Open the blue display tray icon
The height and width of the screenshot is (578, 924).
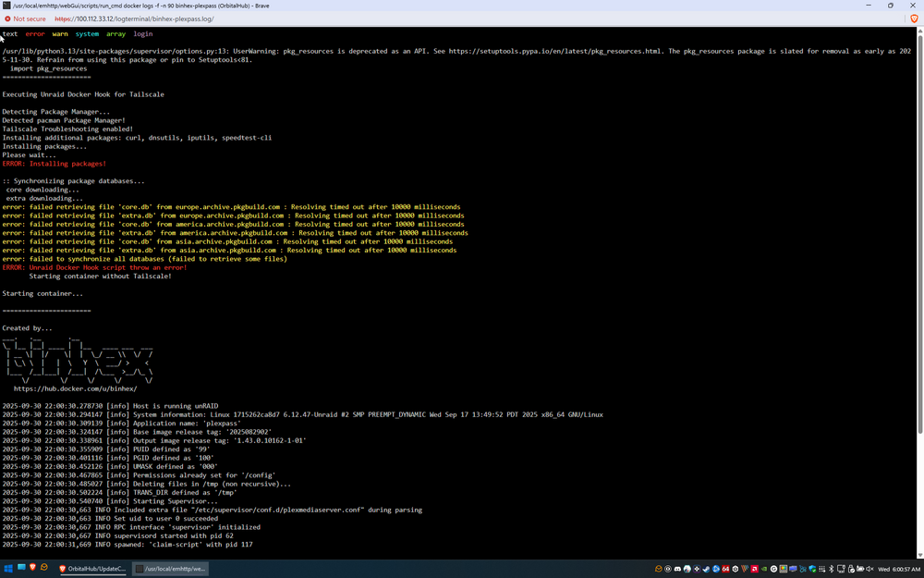point(793,569)
